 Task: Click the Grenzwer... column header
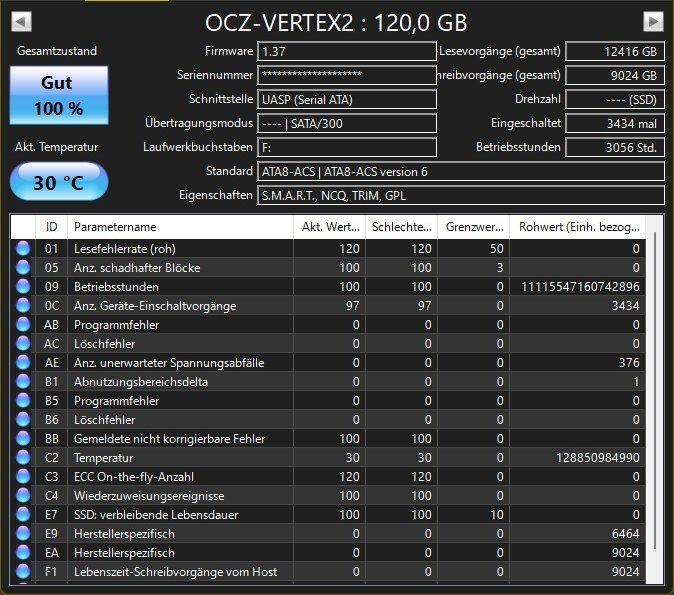click(x=474, y=227)
